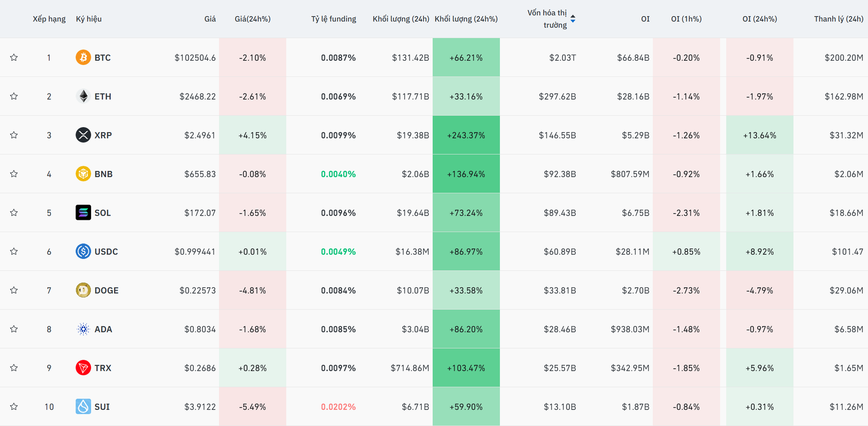Click the Cardano ADA icon

pos(83,329)
